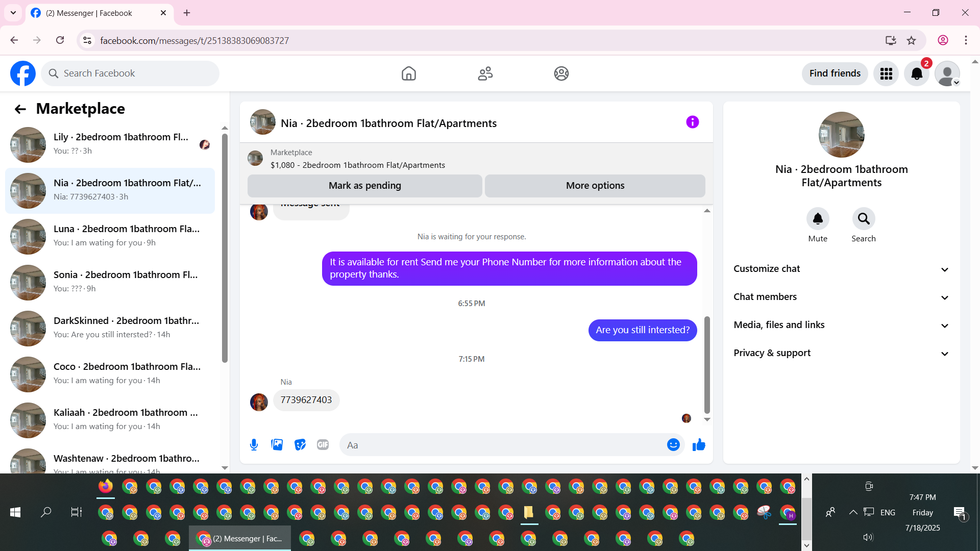
Task: Select Nia's conversation in chat list
Action: (x=110, y=191)
